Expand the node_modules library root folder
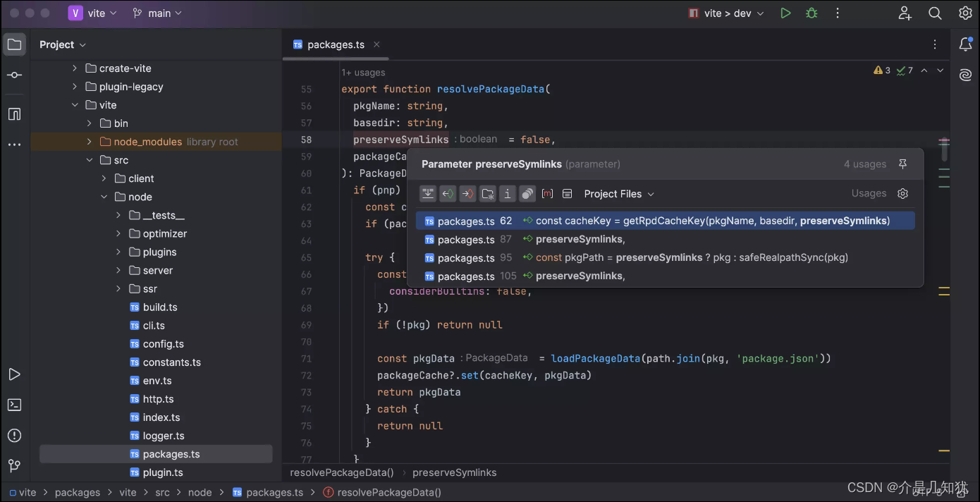Viewport: 980px width, 502px height. click(x=90, y=142)
